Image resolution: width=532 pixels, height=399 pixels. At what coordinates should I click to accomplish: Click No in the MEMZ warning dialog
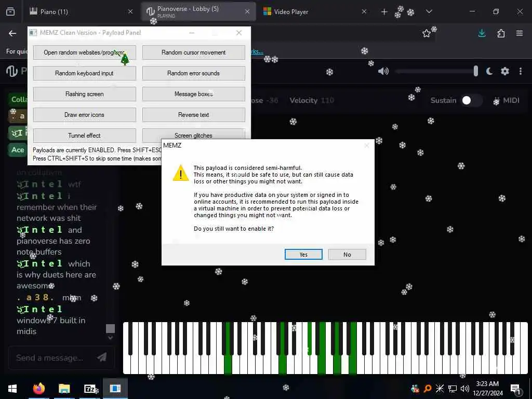347,255
